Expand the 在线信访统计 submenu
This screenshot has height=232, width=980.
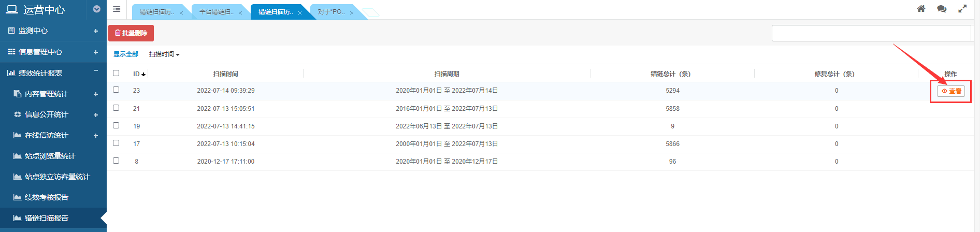tap(95, 136)
